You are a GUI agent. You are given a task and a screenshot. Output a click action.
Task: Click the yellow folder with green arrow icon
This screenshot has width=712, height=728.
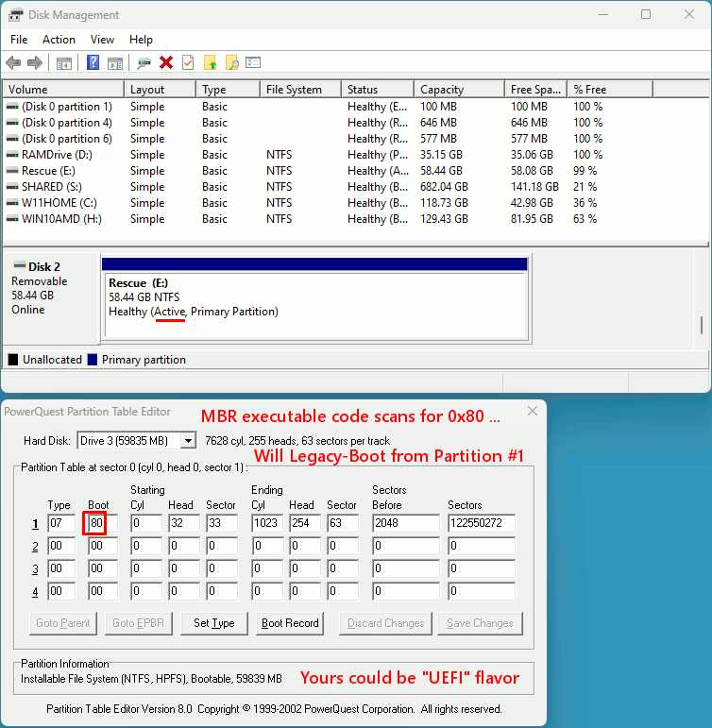pos(210,62)
